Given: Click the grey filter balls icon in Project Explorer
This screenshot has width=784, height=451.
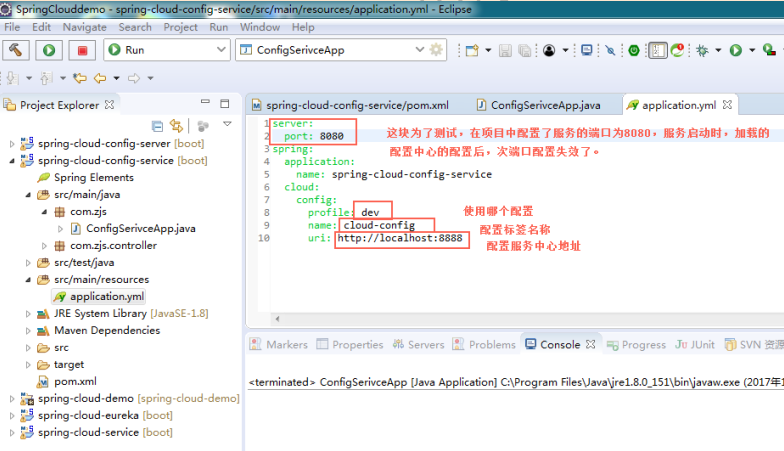Looking at the screenshot, I should pyautogui.click(x=202, y=126).
